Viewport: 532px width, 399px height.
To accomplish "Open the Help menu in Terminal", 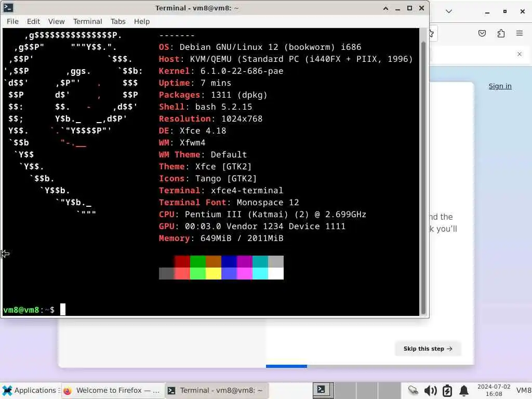I will [x=141, y=21].
